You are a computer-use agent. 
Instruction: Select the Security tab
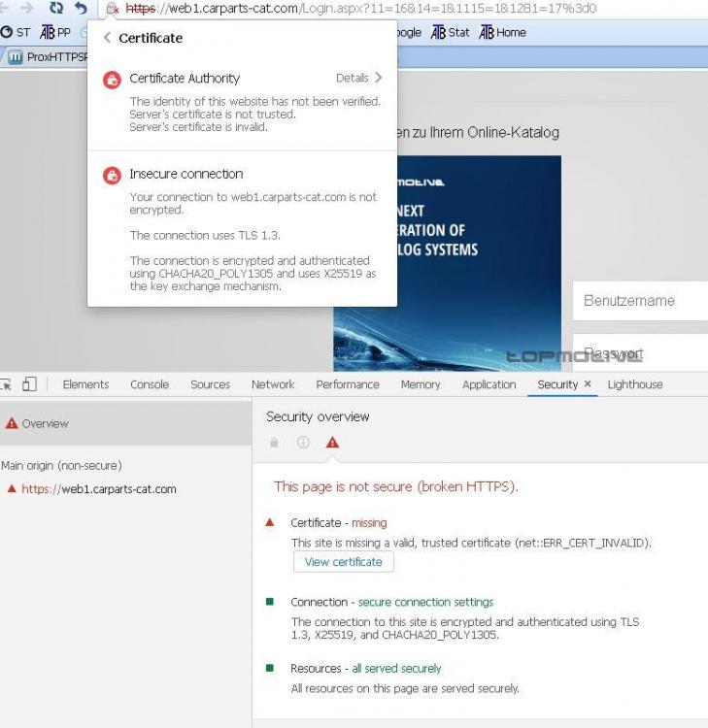tap(557, 384)
